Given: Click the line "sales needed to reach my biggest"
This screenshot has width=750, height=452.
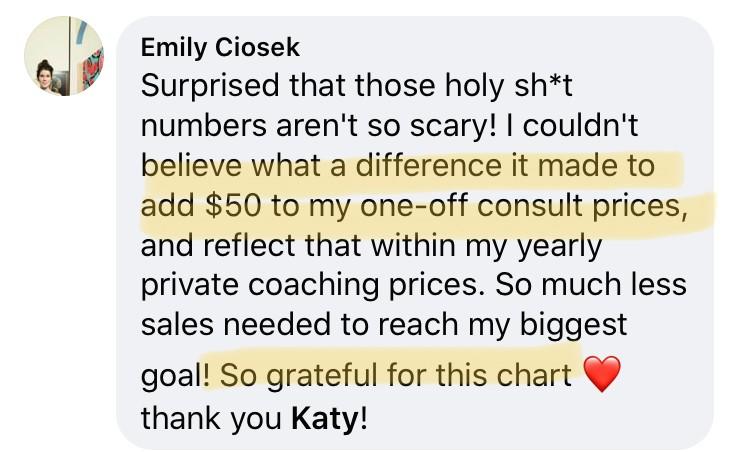Looking at the screenshot, I should tap(383, 326).
